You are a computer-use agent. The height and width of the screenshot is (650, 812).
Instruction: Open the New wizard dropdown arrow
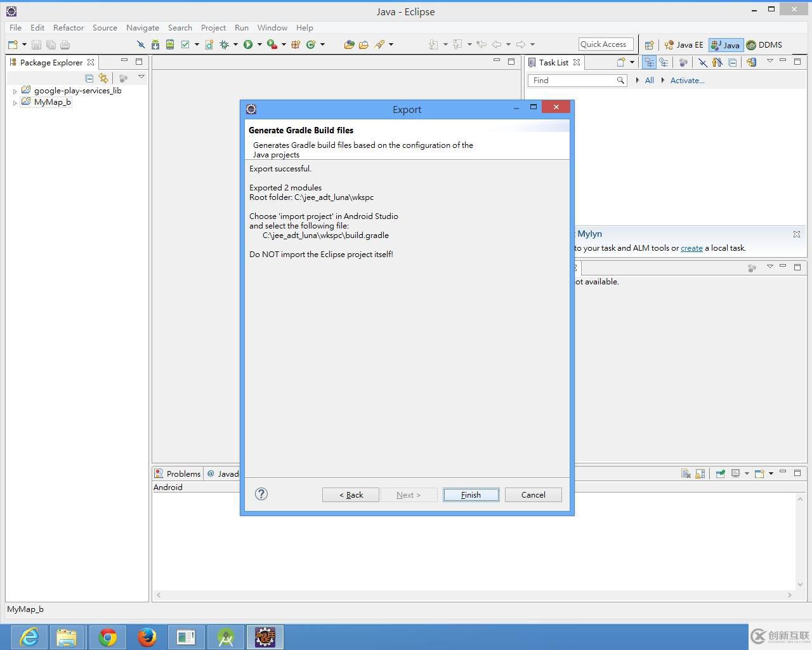24,44
